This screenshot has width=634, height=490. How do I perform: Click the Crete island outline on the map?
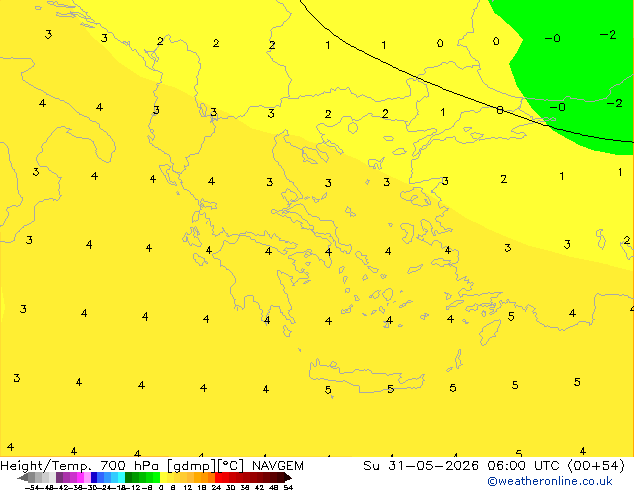pos(366,376)
